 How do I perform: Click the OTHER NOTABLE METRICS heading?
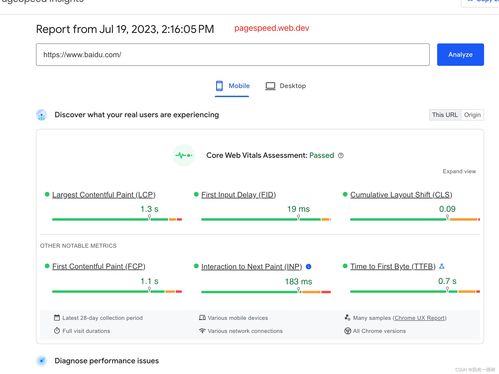tap(78, 246)
